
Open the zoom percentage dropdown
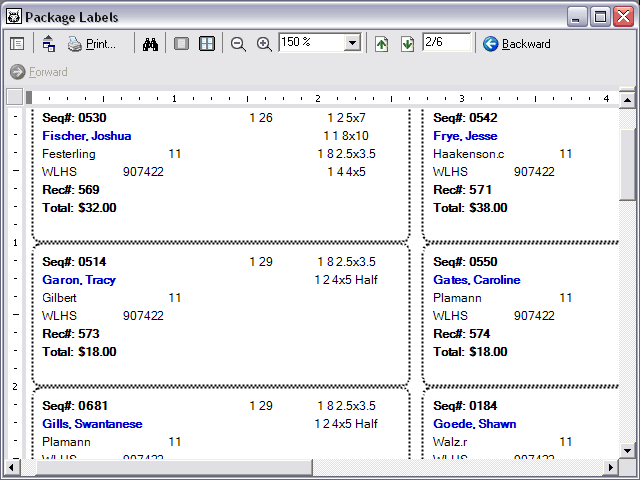(x=352, y=43)
